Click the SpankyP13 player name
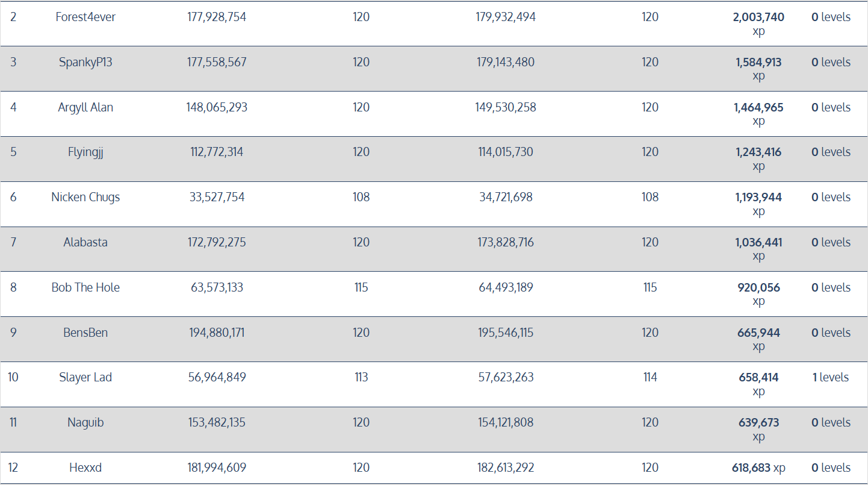This screenshot has width=868, height=485. point(85,62)
